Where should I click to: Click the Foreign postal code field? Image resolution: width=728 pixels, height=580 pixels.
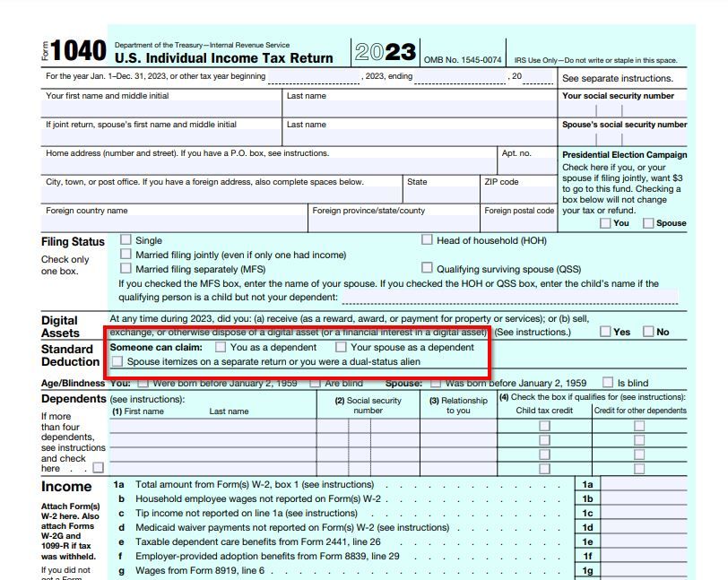pyautogui.click(x=518, y=224)
